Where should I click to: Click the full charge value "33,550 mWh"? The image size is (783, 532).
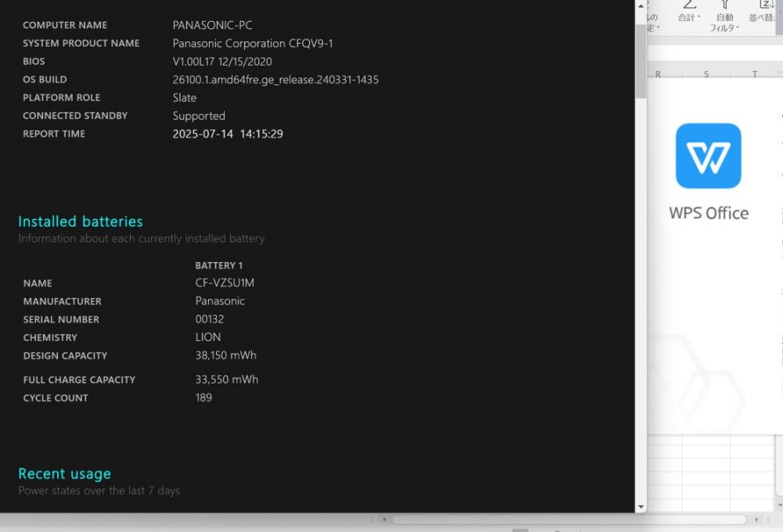[227, 379]
